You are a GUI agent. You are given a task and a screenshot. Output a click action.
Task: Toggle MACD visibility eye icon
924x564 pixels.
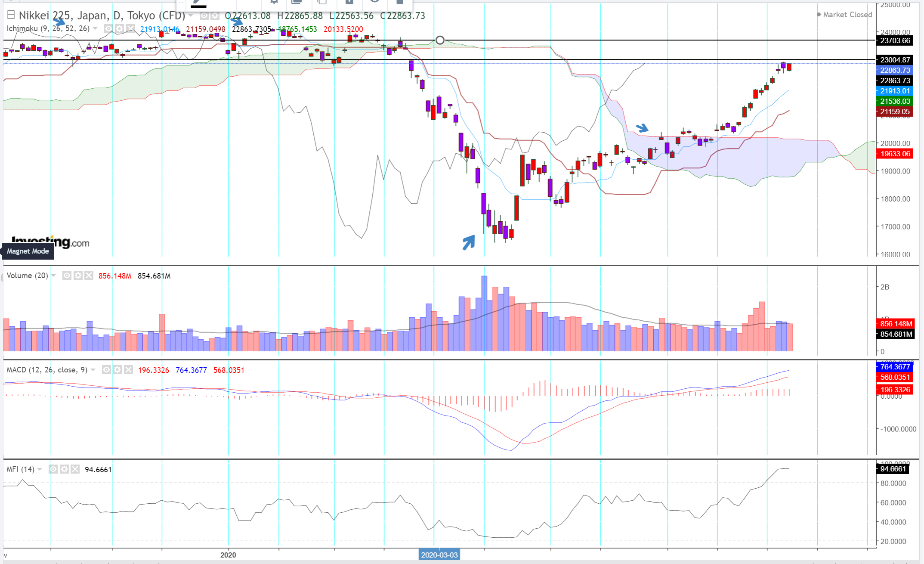click(106, 370)
